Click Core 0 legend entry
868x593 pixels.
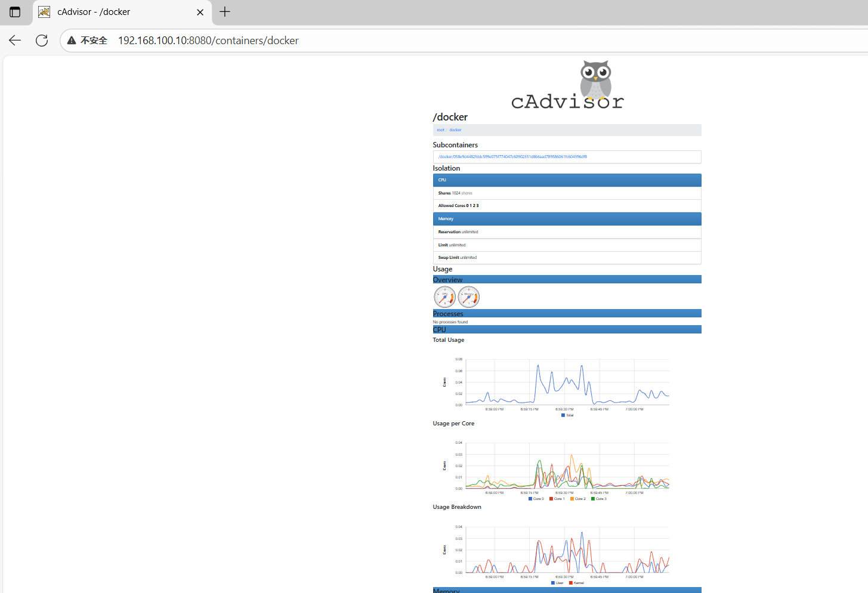(536, 499)
